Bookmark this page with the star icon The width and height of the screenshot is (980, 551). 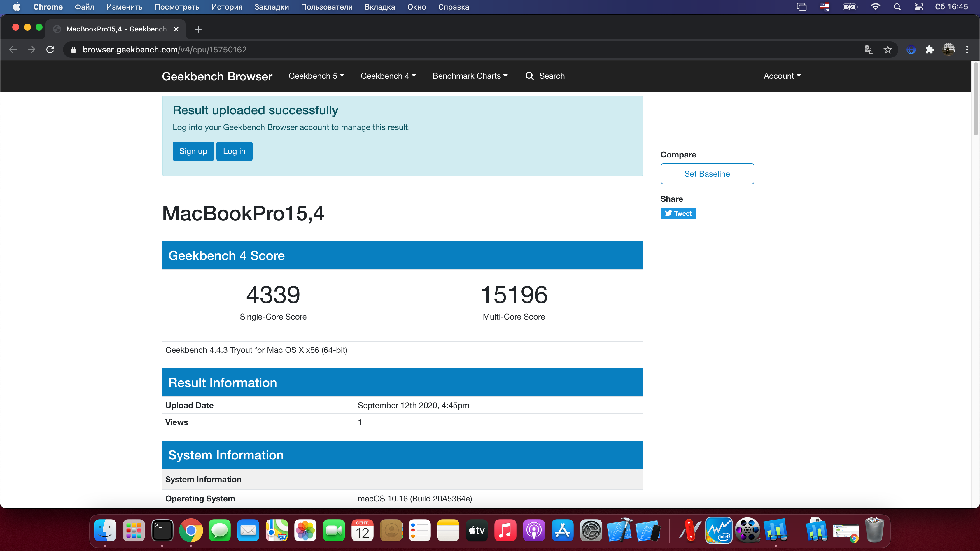pyautogui.click(x=888, y=50)
